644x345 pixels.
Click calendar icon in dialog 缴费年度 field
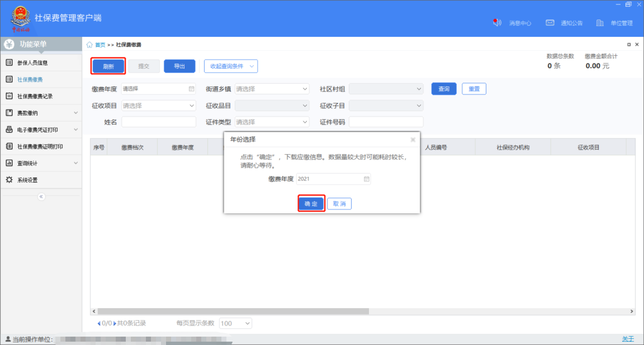(367, 179)
